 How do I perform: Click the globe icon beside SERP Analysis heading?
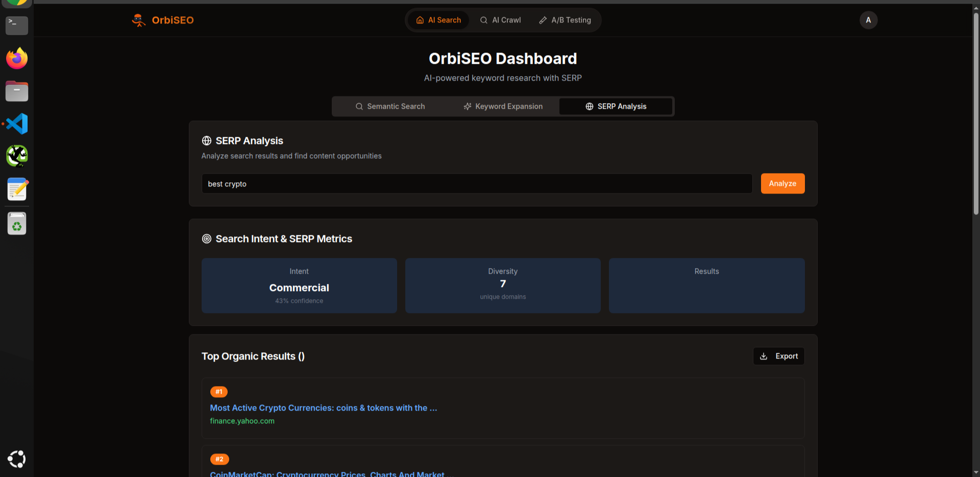pos(207,140)
